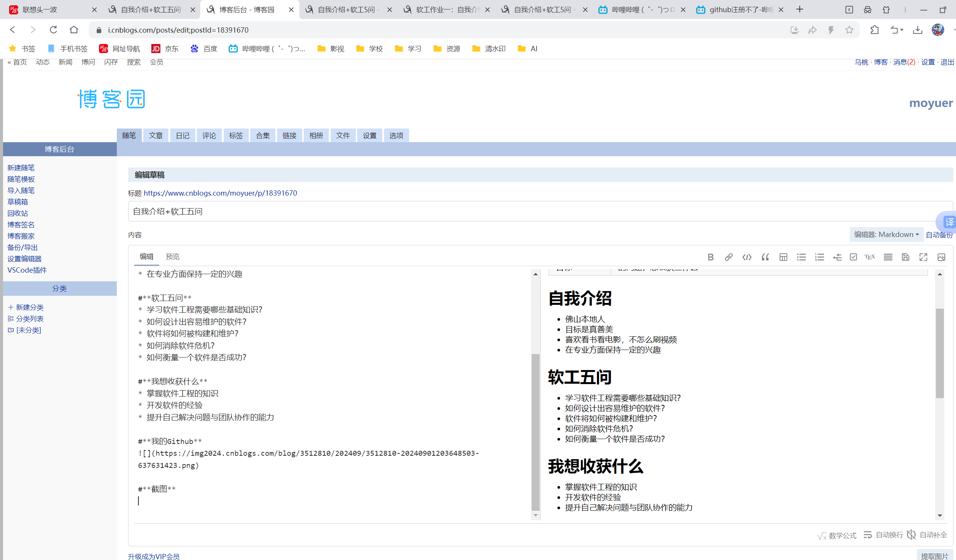Screen dimensions: 956x560
Task: Open the 编辑器: Markdown dropdown
Action: click(x=886, y=234)
